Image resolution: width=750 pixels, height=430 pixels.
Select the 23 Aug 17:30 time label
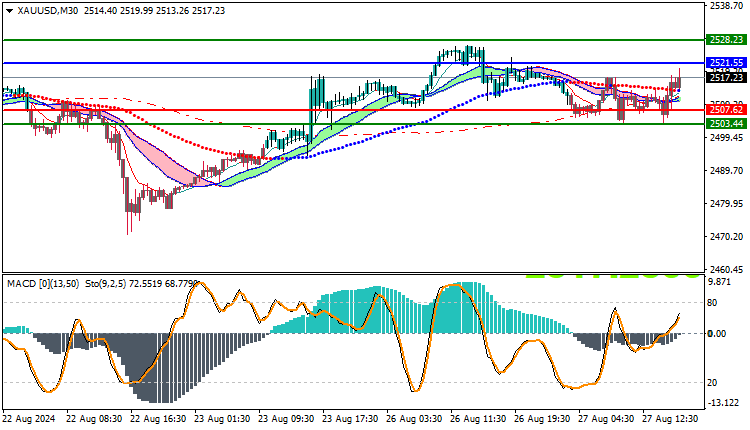[350, 419]
